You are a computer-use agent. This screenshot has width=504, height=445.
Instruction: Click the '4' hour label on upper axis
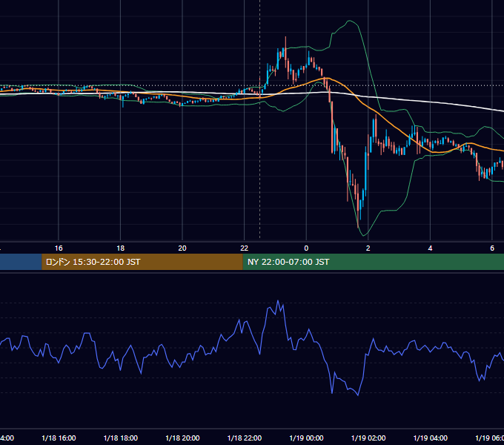click(x=430, y=248)
